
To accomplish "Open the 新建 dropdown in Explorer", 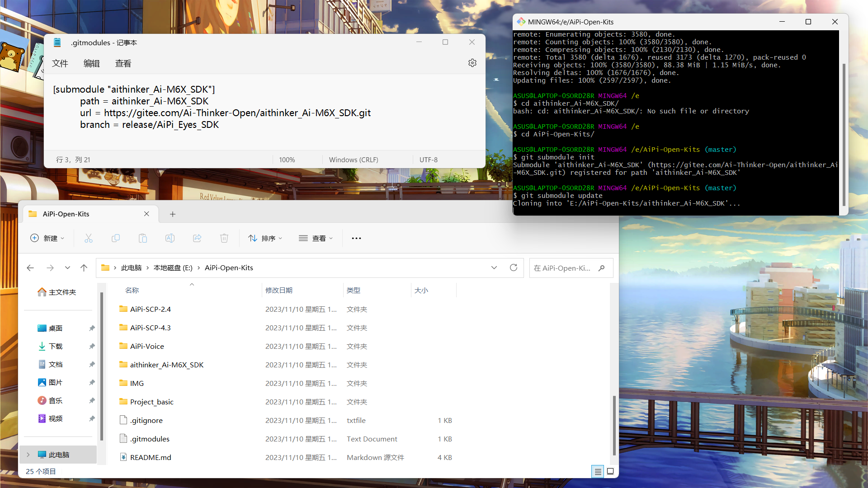I will point(47,238).
